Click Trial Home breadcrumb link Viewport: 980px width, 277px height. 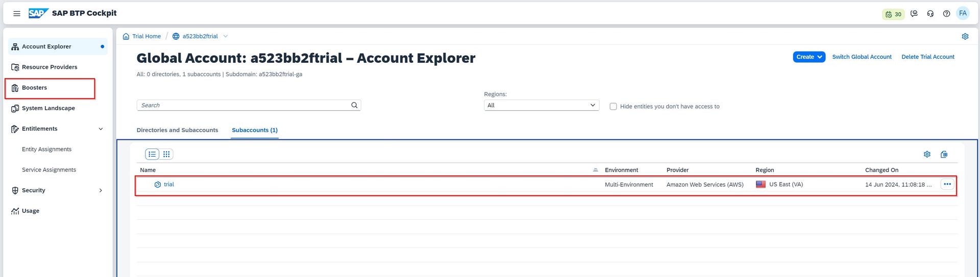[x=146, y=36]
